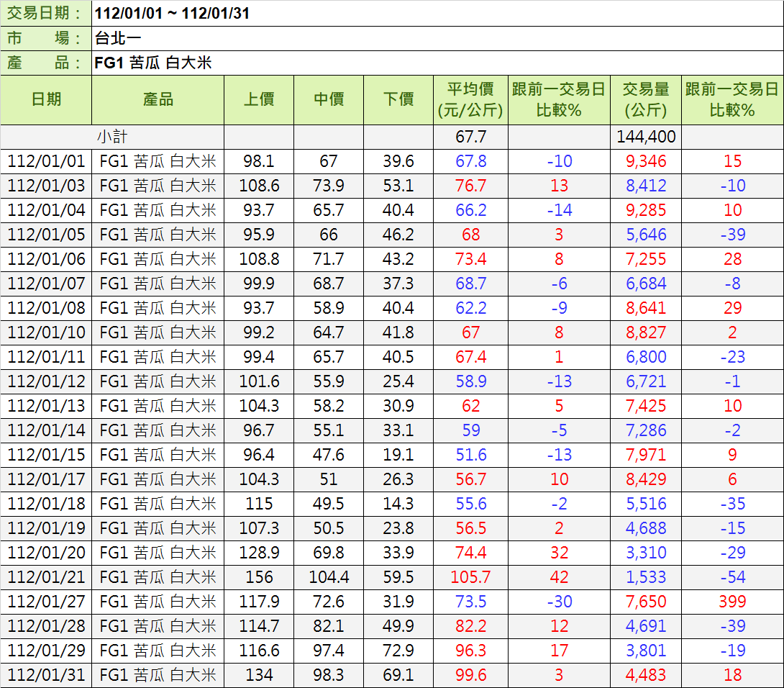784x688 pixels.
Task: Click the average price 105.7
Action: [470, 577]
